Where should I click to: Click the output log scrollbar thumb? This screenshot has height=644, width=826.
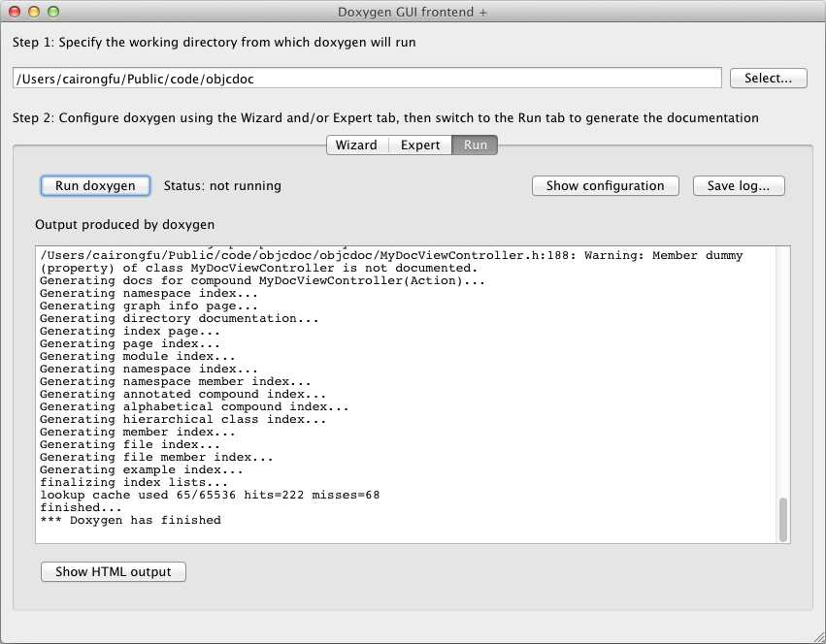(782, 519)
